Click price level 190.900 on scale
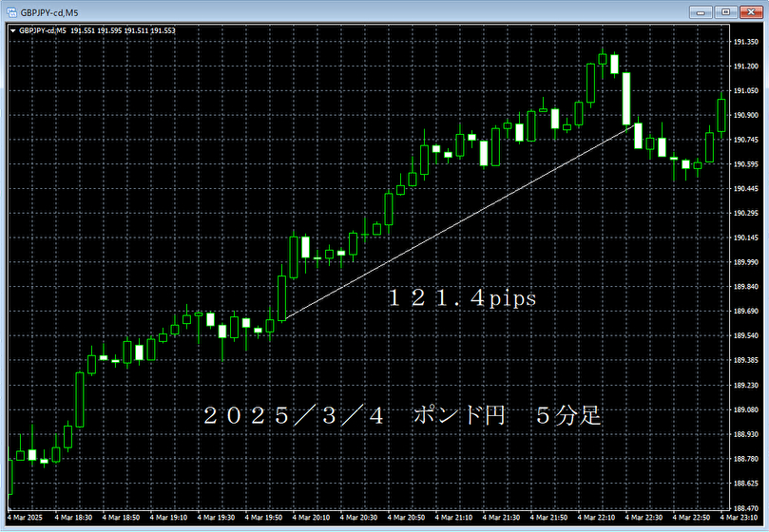Image resolution: width=769 pixels, height=532 pixels. [746, 115]
